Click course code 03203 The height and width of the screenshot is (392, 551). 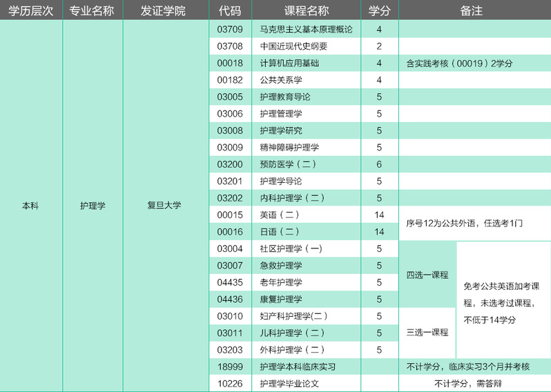(x=230, y=349)
